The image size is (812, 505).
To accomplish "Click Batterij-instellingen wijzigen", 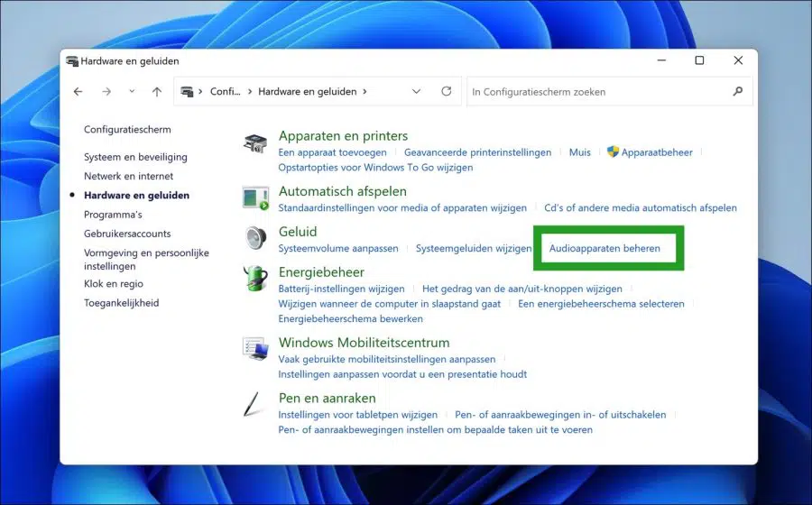I will click(x=341, y=289).
